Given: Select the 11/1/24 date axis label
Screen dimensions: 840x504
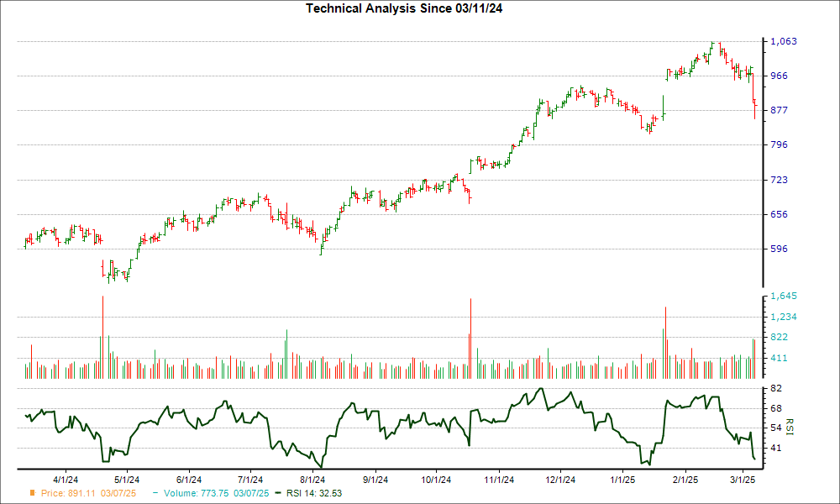Looking at the screenshot, I should 499,480.
